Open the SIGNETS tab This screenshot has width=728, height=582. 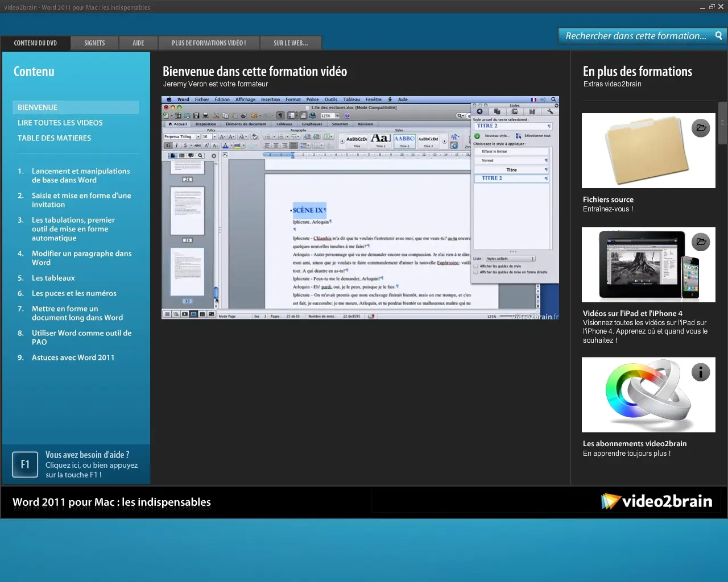94,43
